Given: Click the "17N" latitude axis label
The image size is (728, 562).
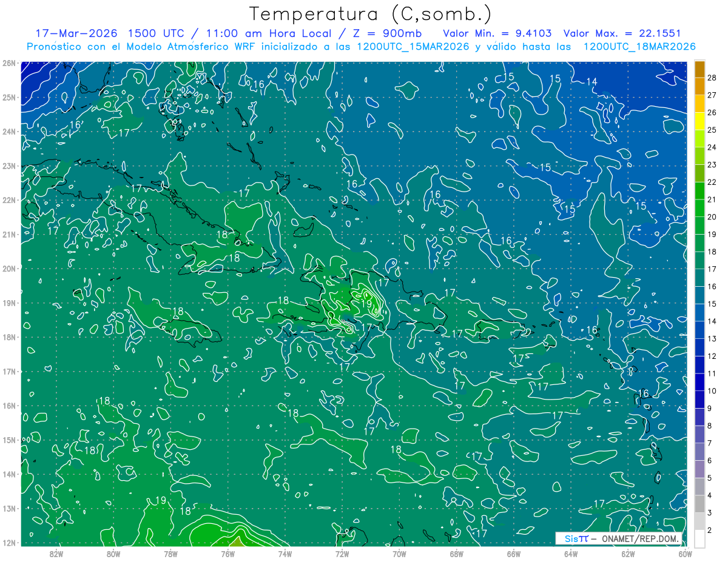Looking at the screenshot, I should [8, 372].
